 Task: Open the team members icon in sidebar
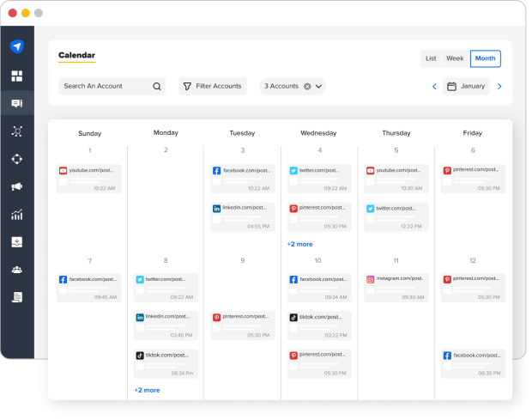[17, 270]
